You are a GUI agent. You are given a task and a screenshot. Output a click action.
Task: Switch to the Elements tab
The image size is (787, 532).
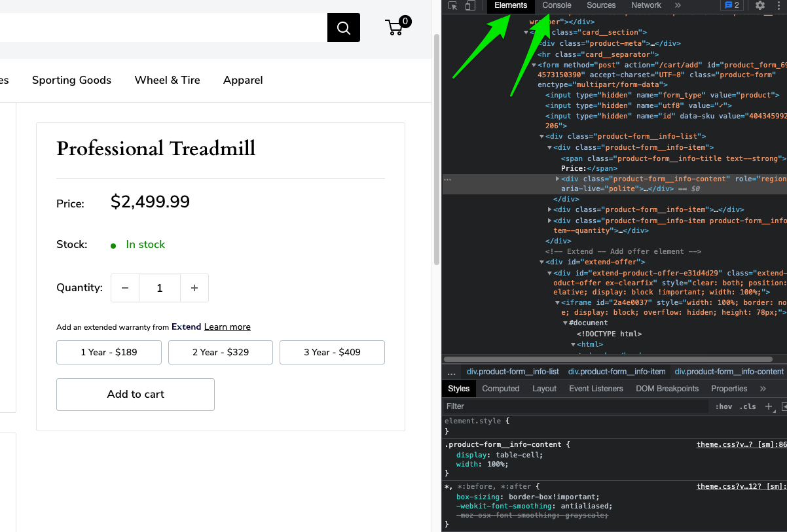tap(511, 5)
